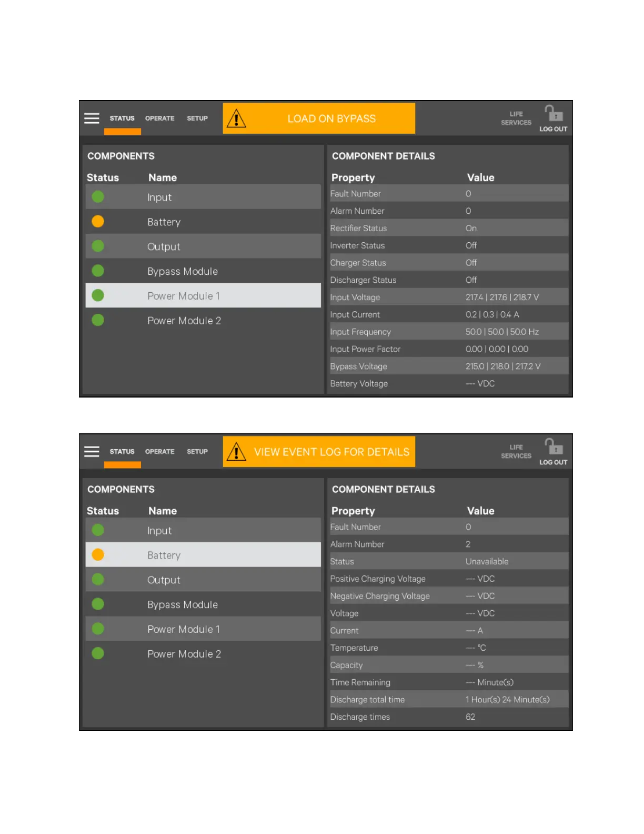The height and width of the screenshot is (834, 644).
Task: Open LIFE SERVICES in top screen
Action: (516, 118)
